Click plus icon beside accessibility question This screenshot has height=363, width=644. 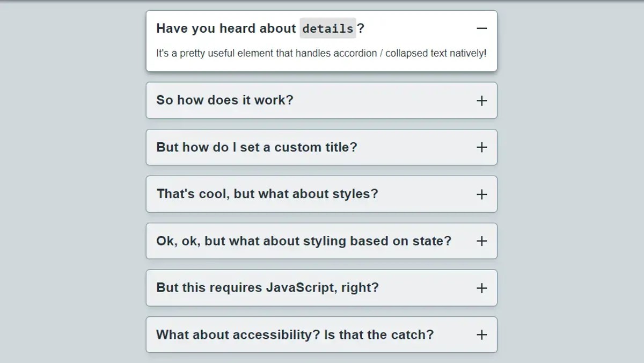point(481,335)
